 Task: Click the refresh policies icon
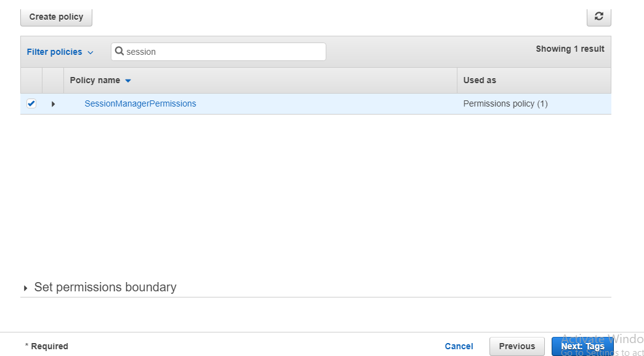tap(598, 17)
